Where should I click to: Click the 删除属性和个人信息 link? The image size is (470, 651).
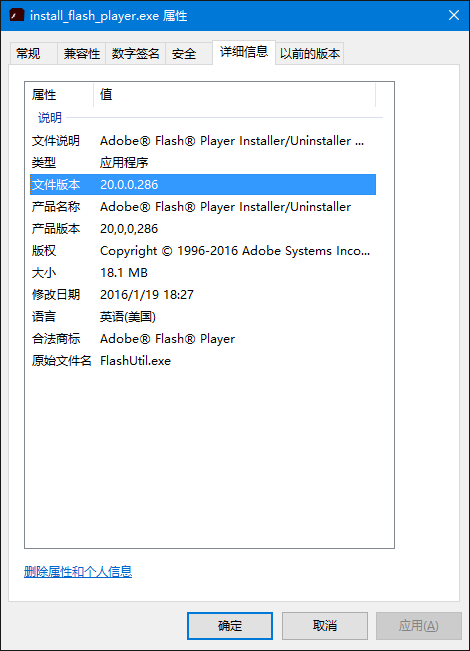[78, 572]
